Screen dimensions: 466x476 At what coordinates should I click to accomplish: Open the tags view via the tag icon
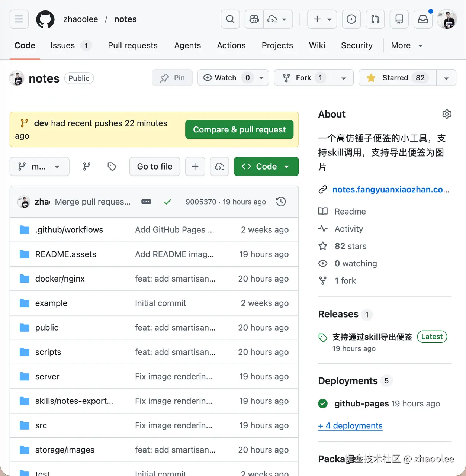112,166
